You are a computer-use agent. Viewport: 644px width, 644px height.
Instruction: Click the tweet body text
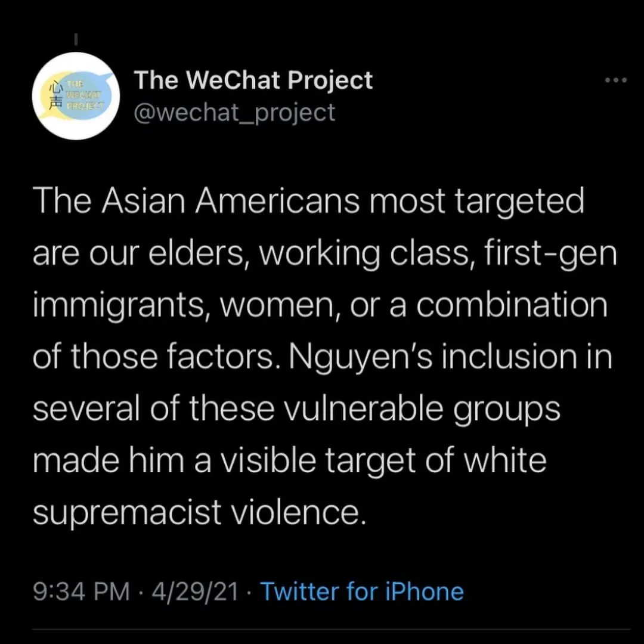322,355
